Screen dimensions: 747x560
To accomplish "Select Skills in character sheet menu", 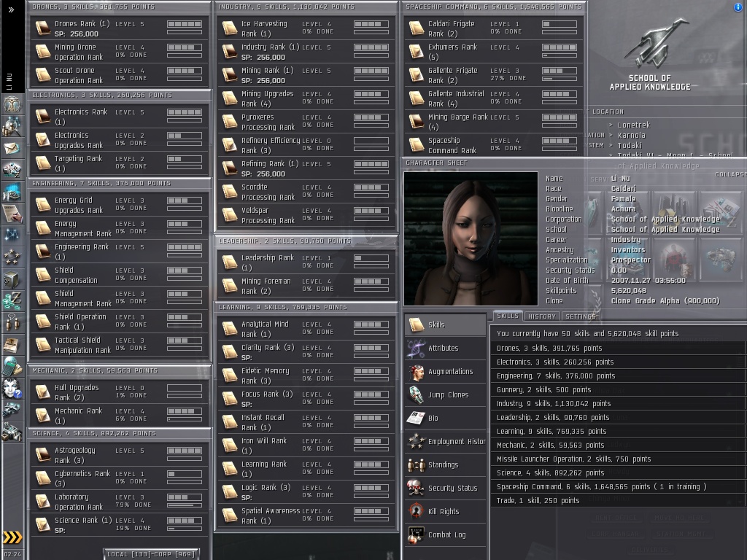I will coord(445,324).
